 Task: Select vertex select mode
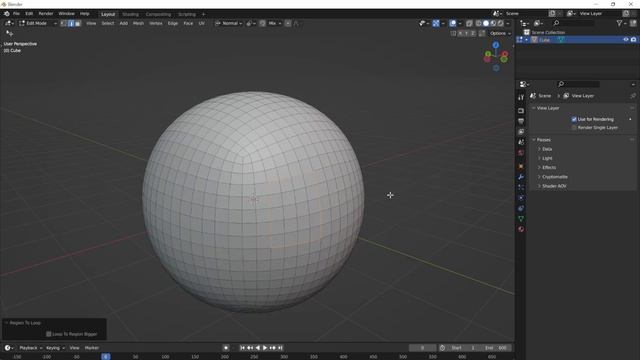64,23
